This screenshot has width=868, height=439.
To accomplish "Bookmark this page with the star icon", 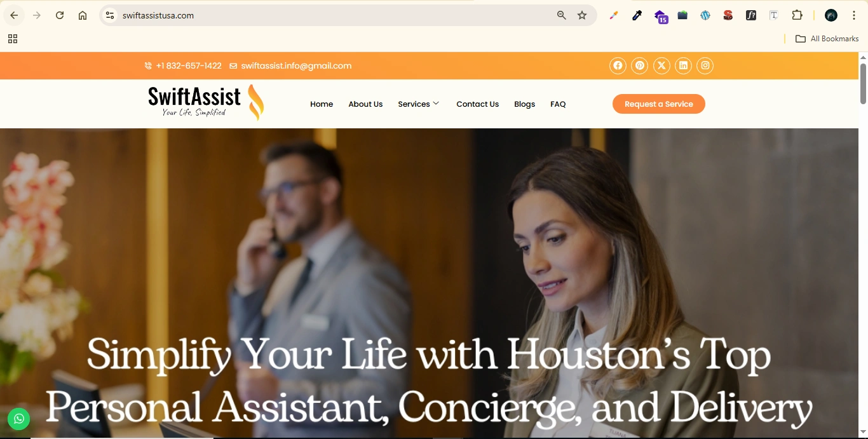I will 582,15.
